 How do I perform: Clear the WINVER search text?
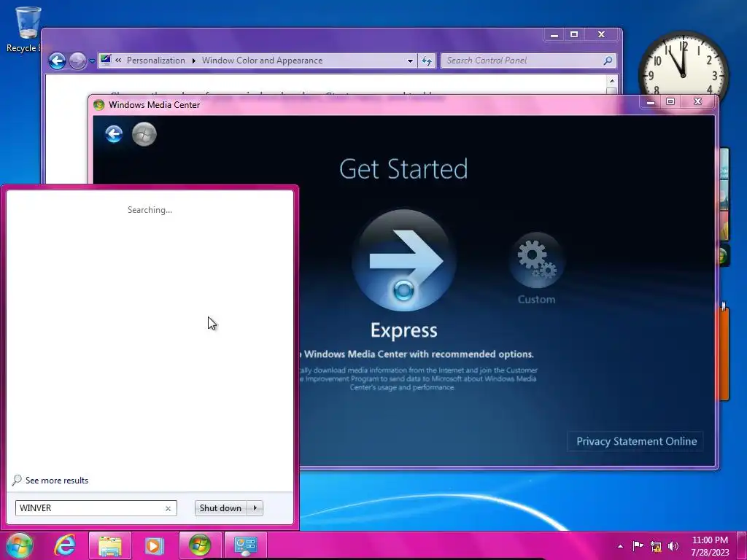(x=168, y=508)
